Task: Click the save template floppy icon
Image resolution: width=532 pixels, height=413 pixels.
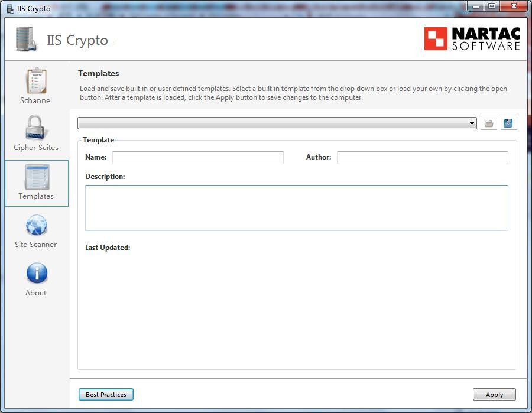Action: point(508,123)
